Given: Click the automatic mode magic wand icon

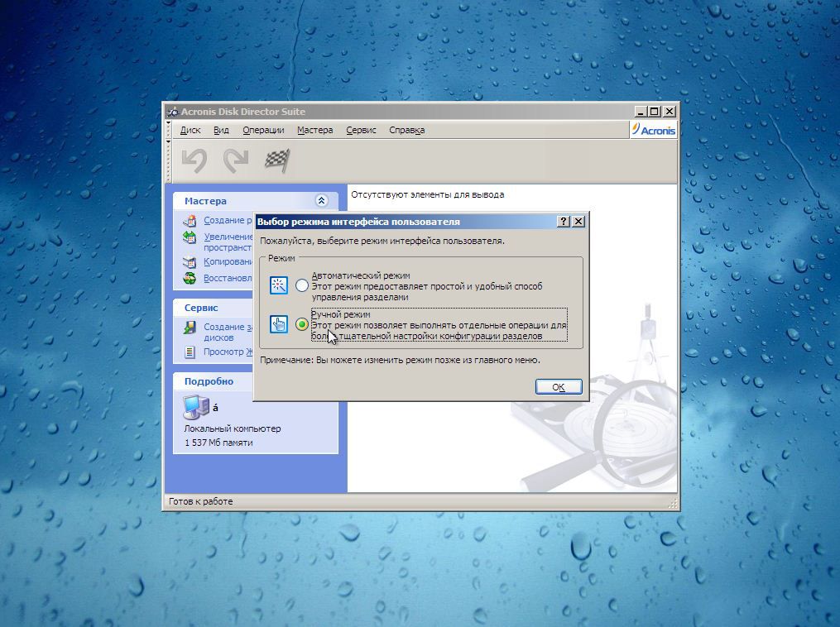Looking at the screenshot, I should [279, 285].
